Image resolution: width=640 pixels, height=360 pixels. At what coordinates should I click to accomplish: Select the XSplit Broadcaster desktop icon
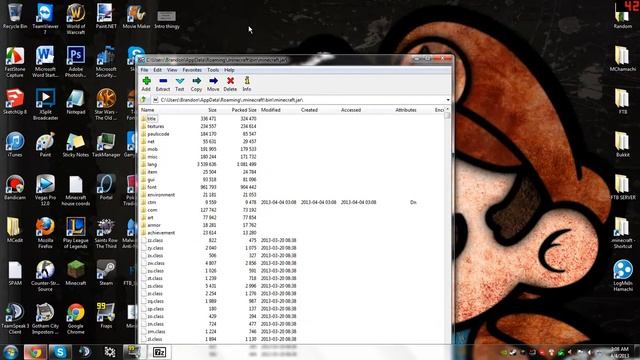[45, 104]
